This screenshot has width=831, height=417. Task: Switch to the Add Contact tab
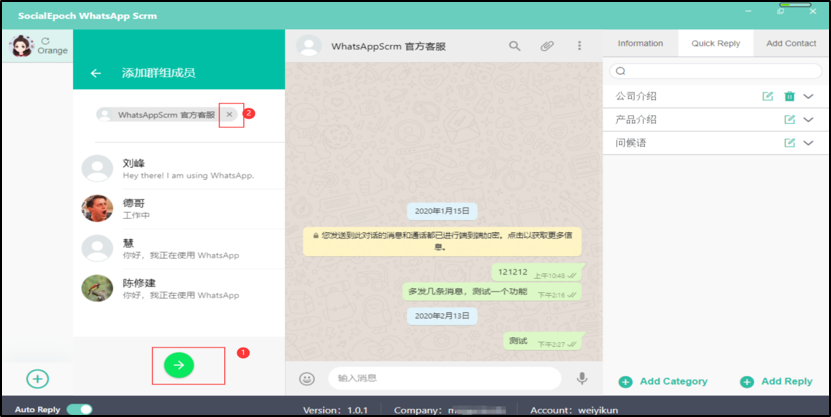(x=791, y=43)
